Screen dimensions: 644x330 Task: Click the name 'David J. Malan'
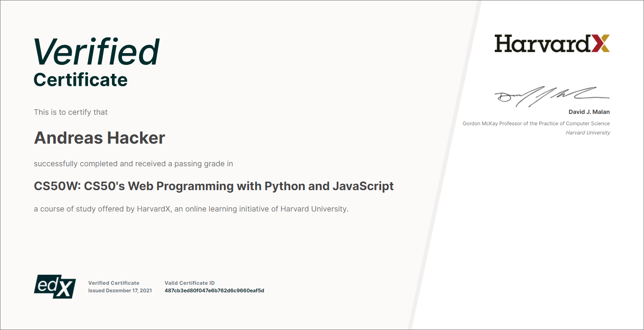tap(589, 112)
